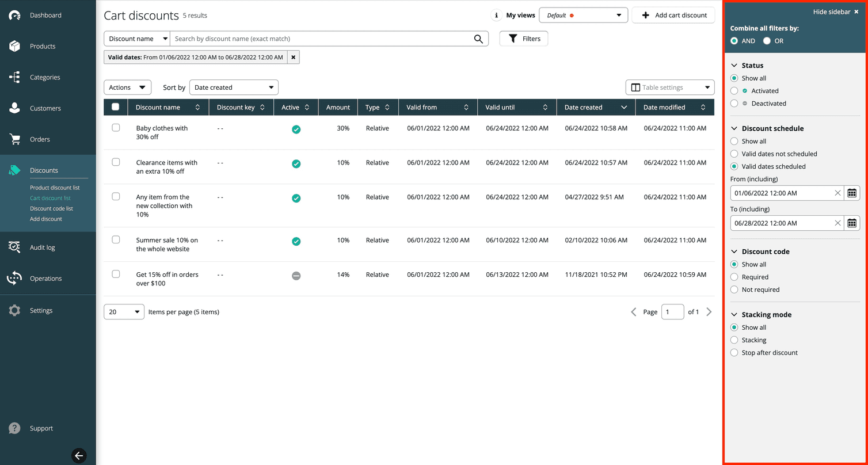Image resolution: width=868 pixels, height=465 pixels.
Task: Select the Deactivated status radio button
Action: pos(734,103)
